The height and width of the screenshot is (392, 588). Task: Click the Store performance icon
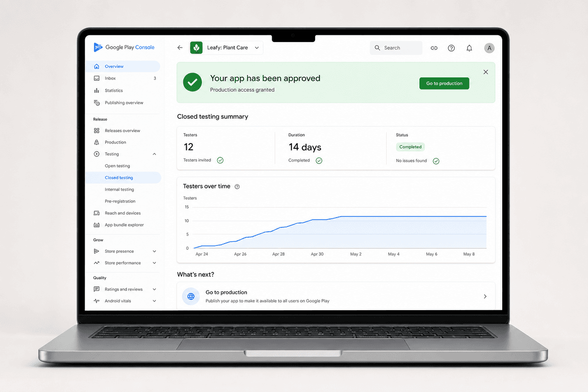[x=97, y=263]
